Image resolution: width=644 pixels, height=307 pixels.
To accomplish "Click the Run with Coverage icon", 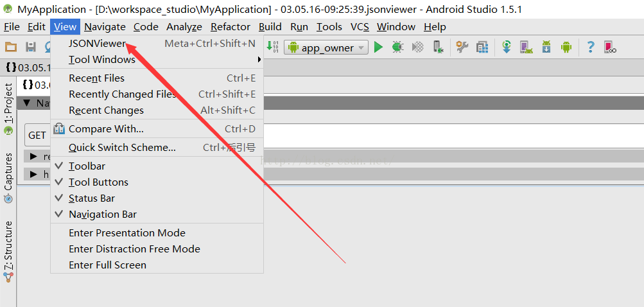I will (418, 48).
